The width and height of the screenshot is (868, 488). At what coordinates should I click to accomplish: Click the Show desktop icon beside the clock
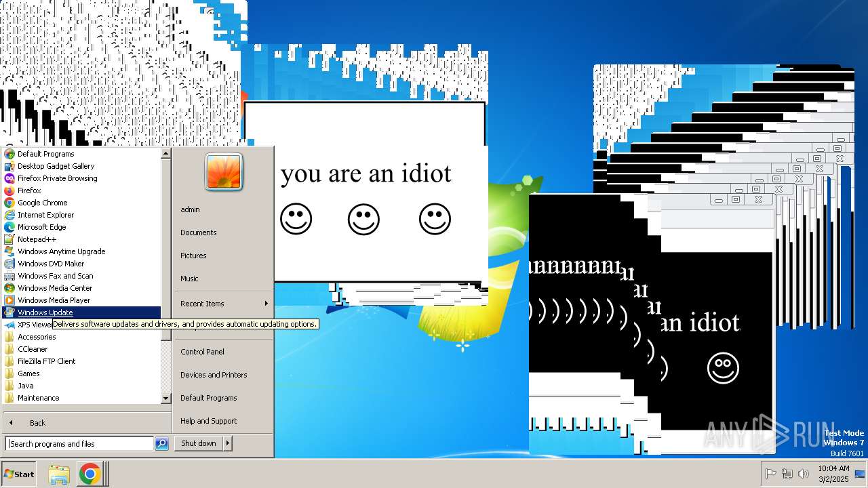(860, 474)
